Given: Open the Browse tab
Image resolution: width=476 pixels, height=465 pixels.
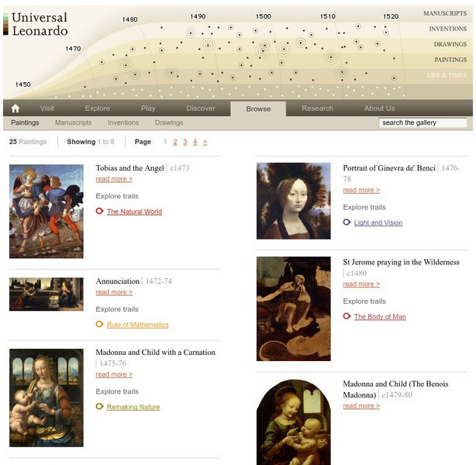Looking at the screenshot, I should point(258,108).
